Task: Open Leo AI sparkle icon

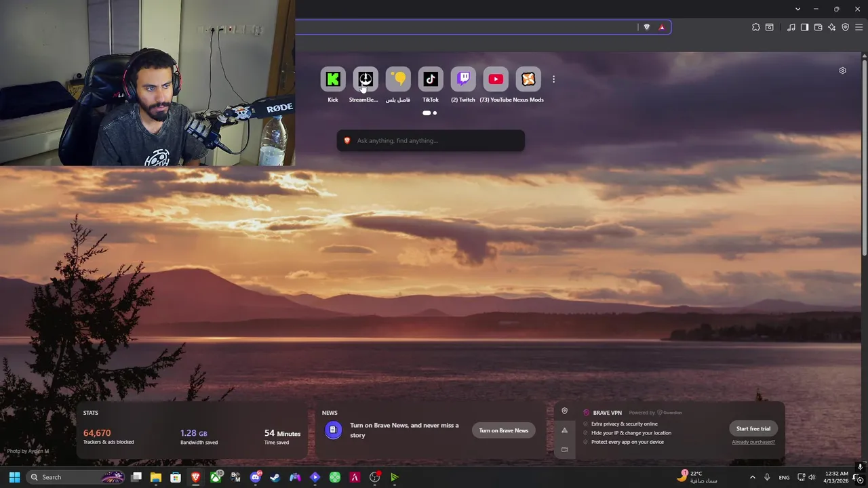Action: [831, 27]
